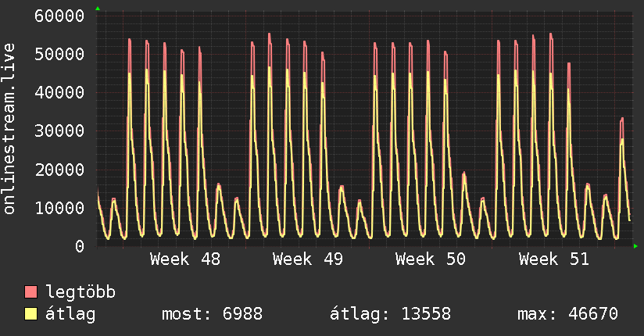Click the green arrow atop the y-axis

click(x=98, y=9)
